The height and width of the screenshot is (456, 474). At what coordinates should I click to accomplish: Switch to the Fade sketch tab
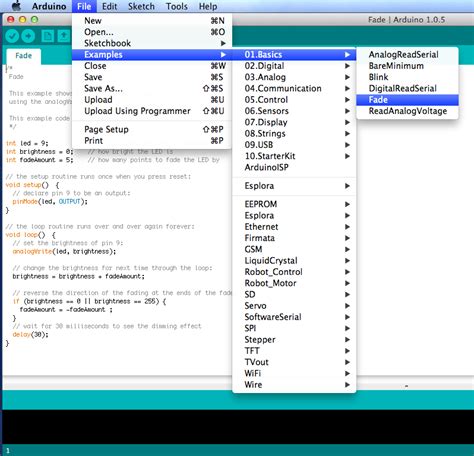tap(23, 56)
